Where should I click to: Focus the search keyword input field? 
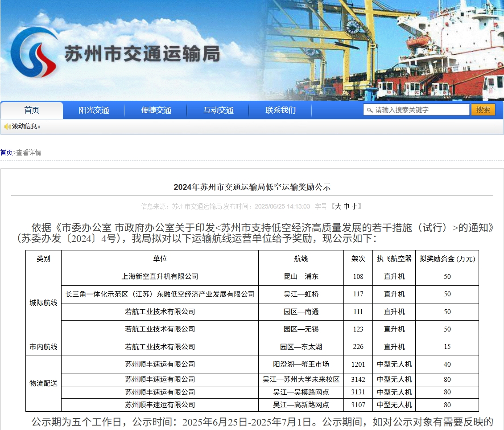coord(419,110)
